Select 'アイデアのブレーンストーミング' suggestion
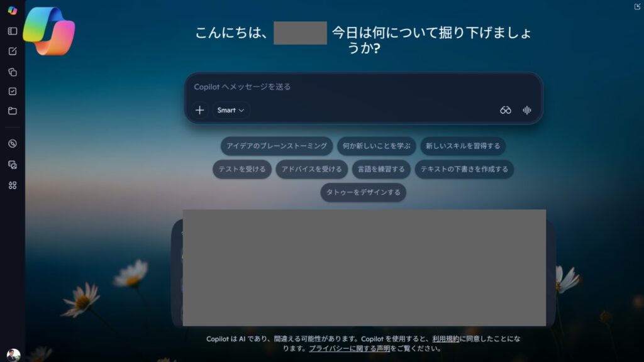 coord(277,146)
